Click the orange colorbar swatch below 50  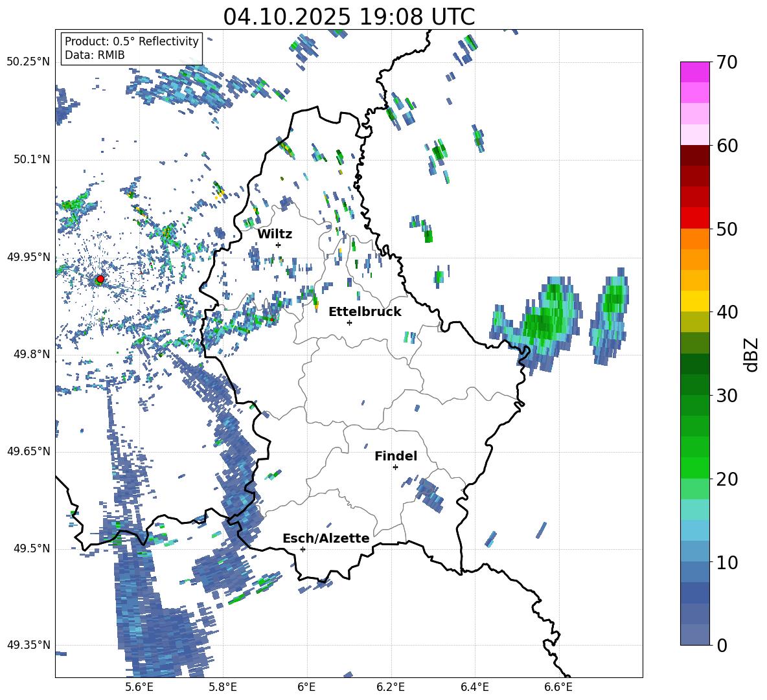(694, 239)
